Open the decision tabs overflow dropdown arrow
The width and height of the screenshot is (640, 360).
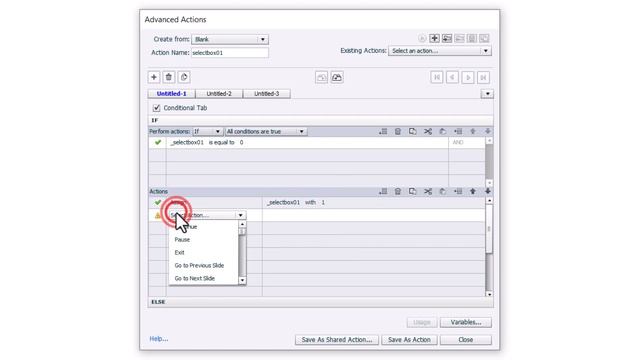point(487,94)
